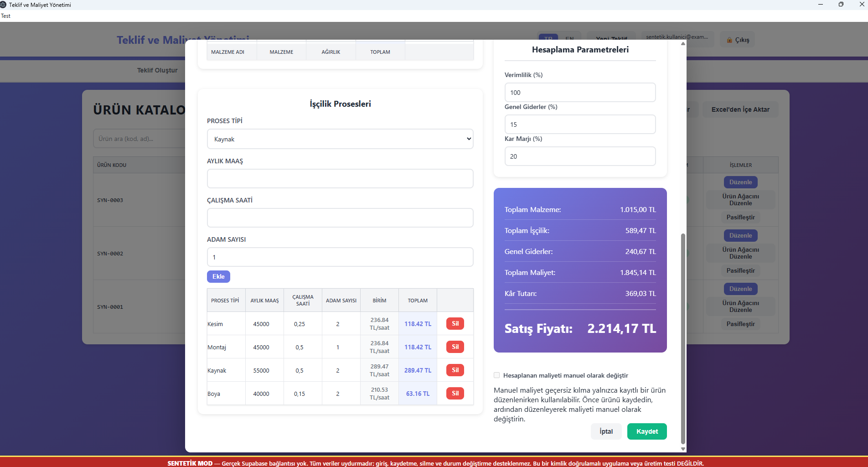Open the PROSES TİPİ dropdown showing Kaynak
The height and width of the screenshot is (467, 868).
[x=340, y=139]
